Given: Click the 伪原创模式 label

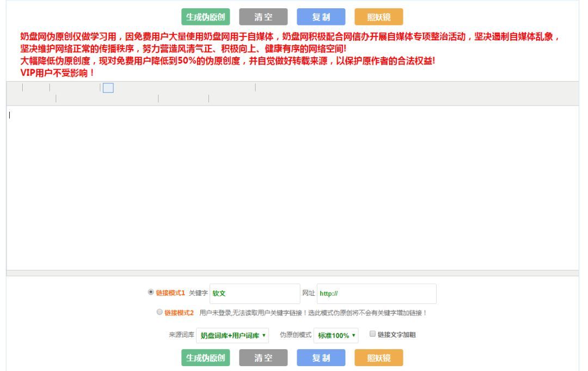Looking at the screenshot, I should [296, 334].
